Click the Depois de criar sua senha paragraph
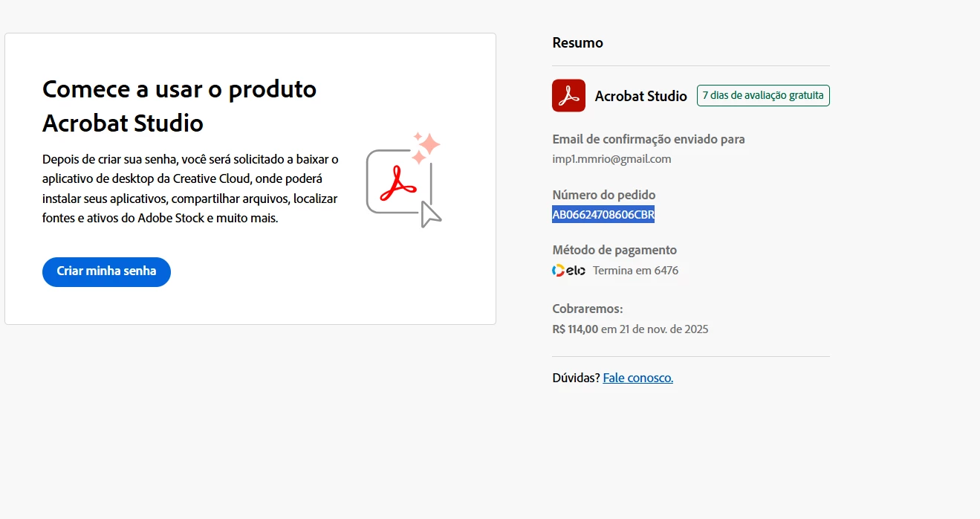The image size is (980, 519). tap(191, 189)
